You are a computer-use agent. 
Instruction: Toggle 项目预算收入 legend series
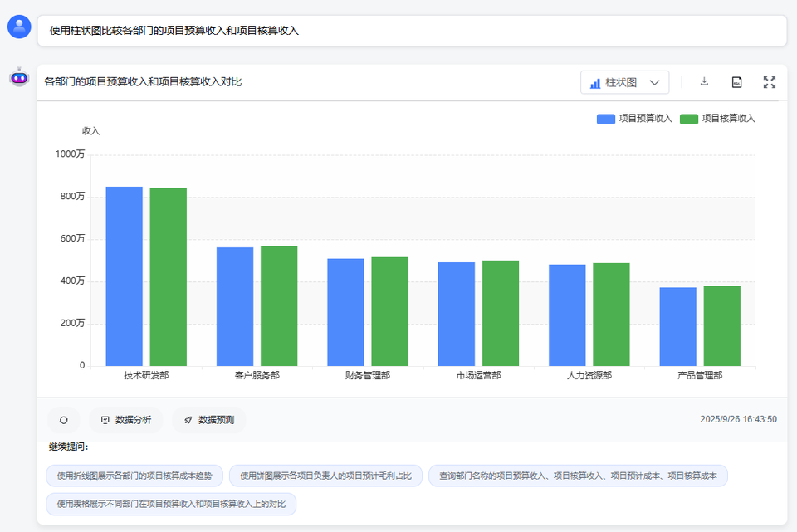pyautogui.click(x=634, y=119)
